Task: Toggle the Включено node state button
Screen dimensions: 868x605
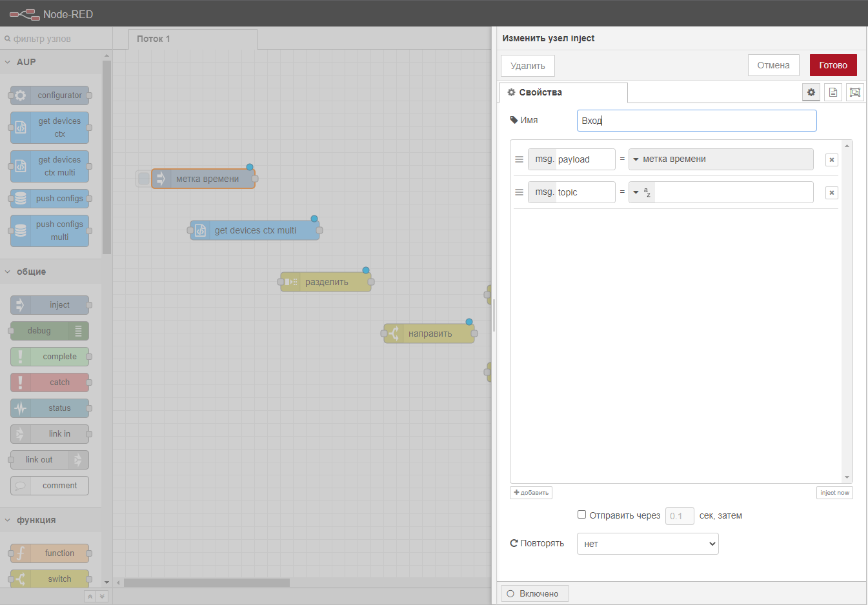Action: [534, 593]
